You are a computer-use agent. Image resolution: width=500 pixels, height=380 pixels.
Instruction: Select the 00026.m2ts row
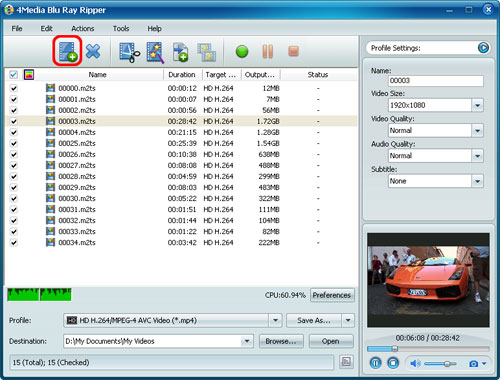point(182,154)
